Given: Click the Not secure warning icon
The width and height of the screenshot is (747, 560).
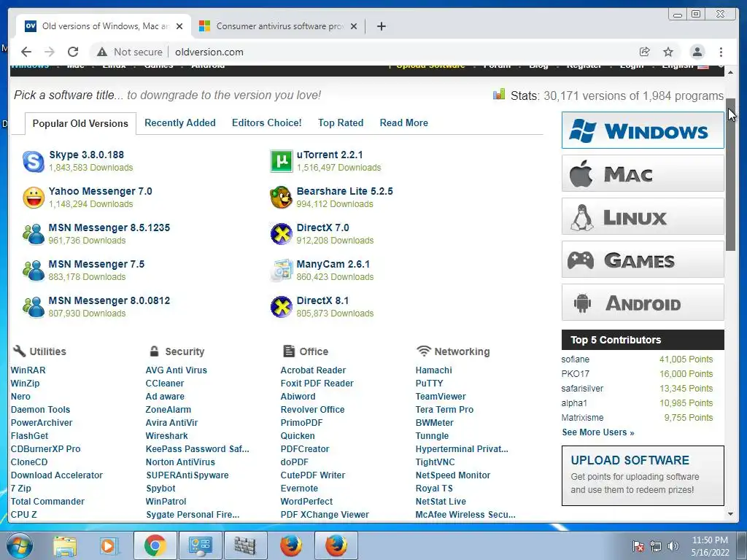Looking at the screenshot, I should pos(102,52).
